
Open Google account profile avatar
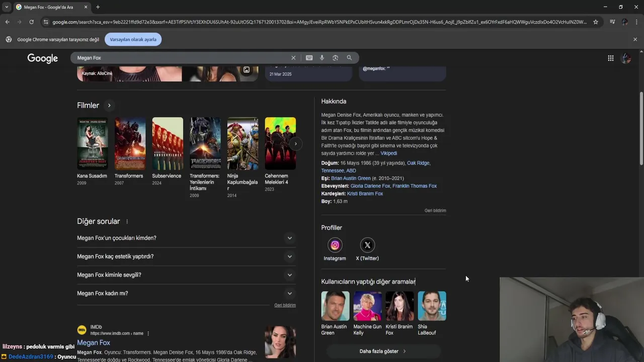626,58
